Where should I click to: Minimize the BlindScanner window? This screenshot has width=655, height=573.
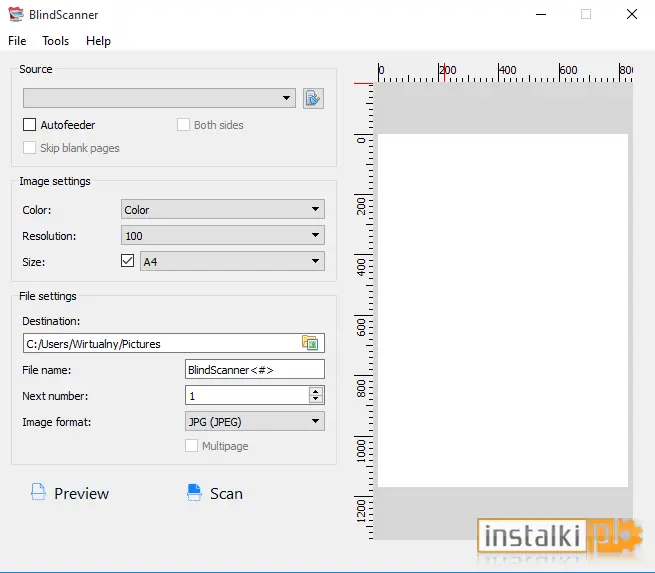(541, 14)
